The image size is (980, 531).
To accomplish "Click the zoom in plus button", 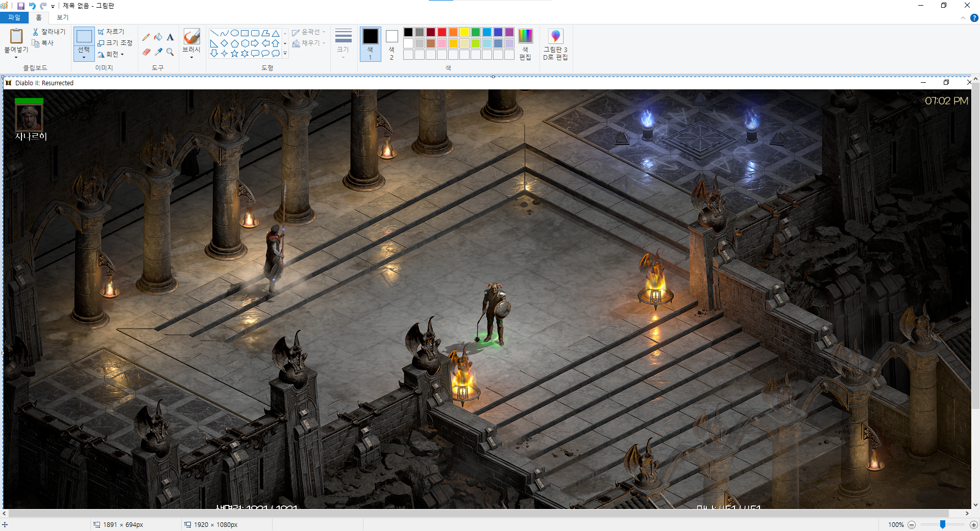I will (973, 525).
